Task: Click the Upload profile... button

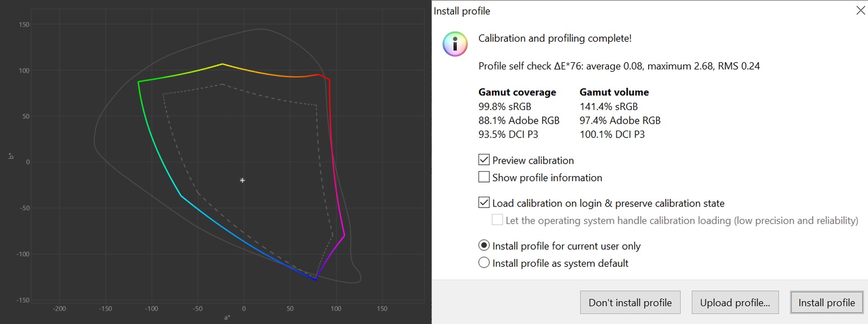Action: click(735, 302)
